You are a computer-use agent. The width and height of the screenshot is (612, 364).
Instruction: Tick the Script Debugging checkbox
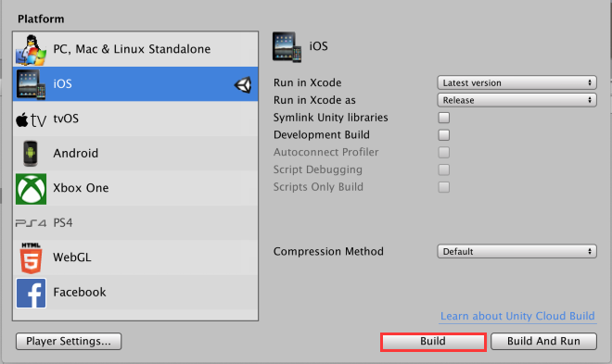coord(444,169)
